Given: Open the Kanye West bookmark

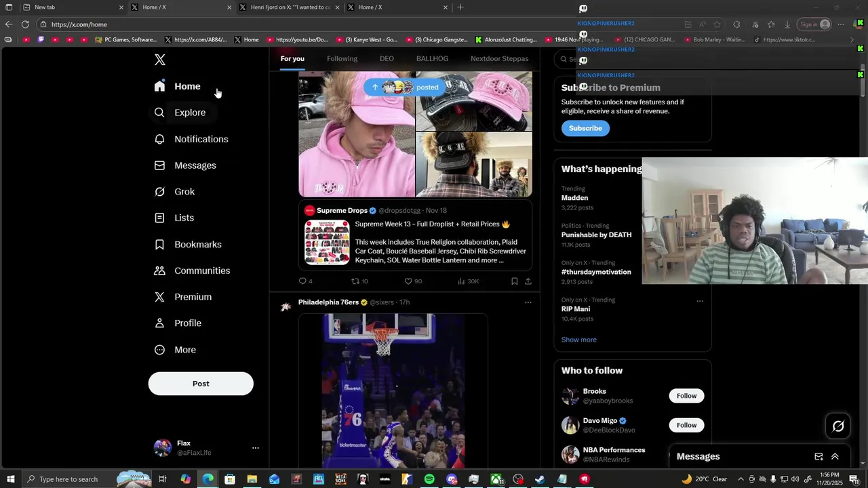Looking at the screenshot, I should [x=367, y=40].
